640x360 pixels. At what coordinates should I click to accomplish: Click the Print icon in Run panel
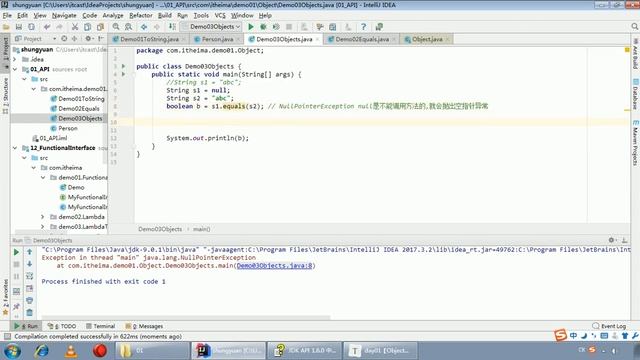29,300
